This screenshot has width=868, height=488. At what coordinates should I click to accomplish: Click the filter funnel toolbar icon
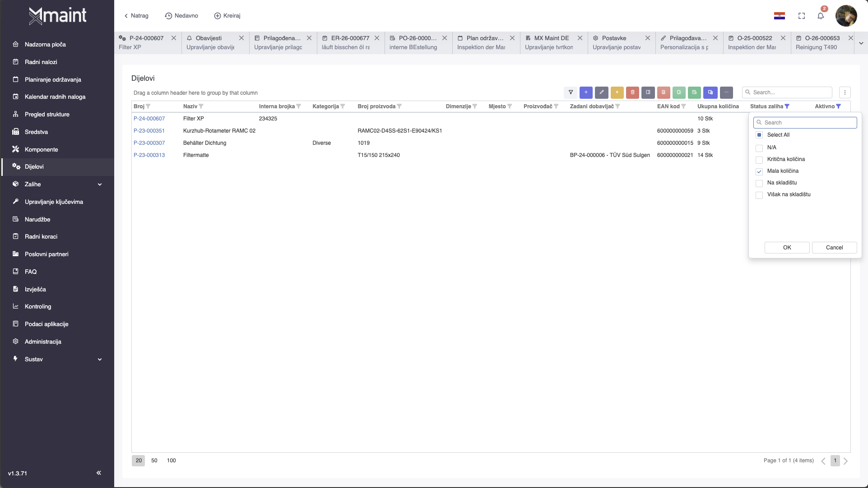[571, 92]
